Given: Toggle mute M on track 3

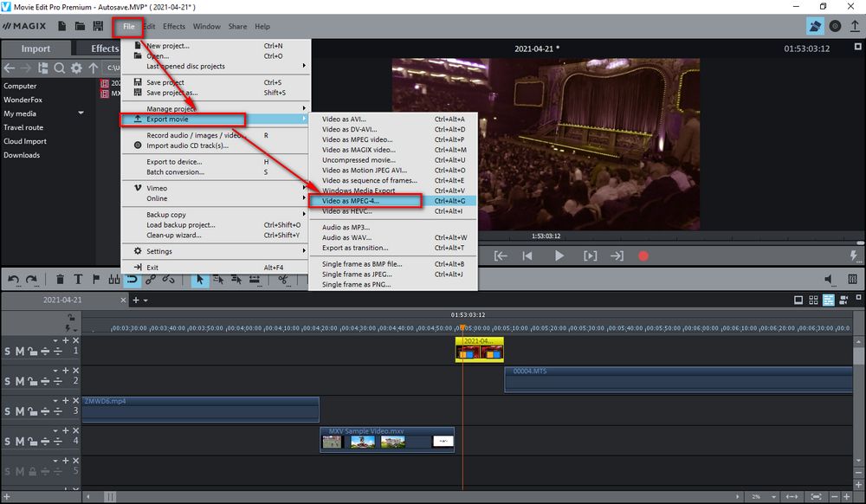Looking at the screenshot, I should (x=19, y=411).
